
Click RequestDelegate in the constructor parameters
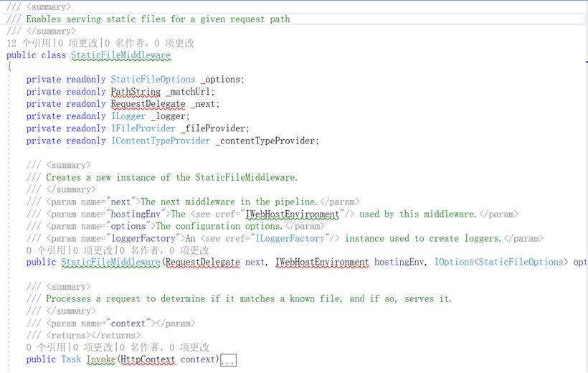pos(202,263)
